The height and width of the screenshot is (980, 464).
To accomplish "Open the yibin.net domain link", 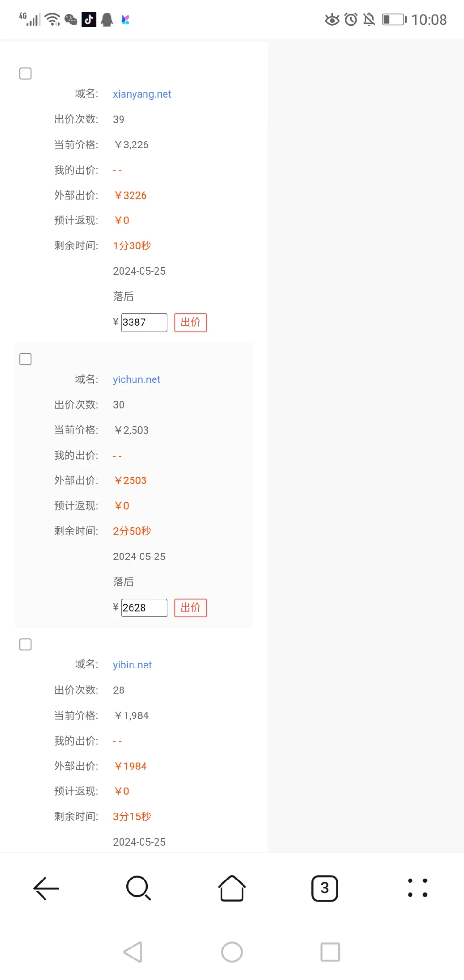I will (x=132, y=665).
